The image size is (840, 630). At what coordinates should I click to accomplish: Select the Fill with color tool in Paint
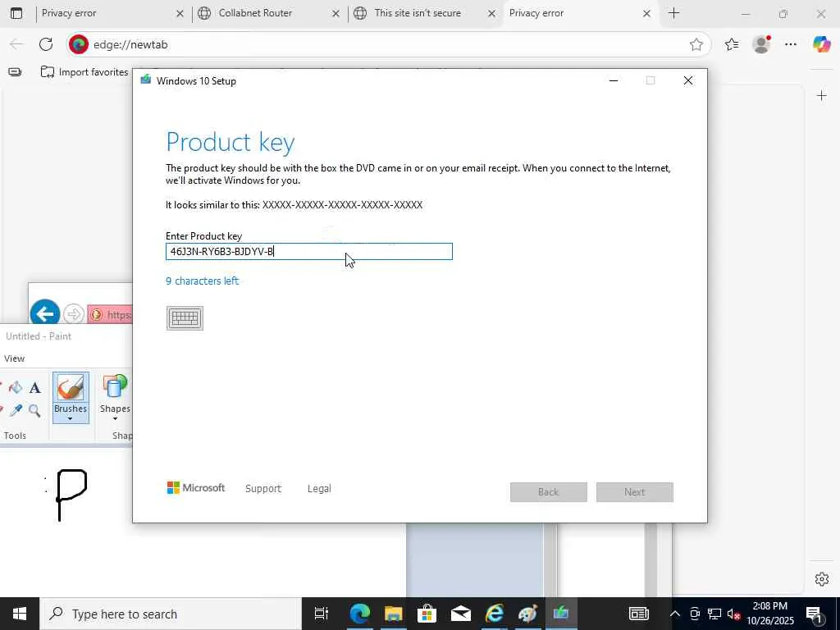coord(16,387)
